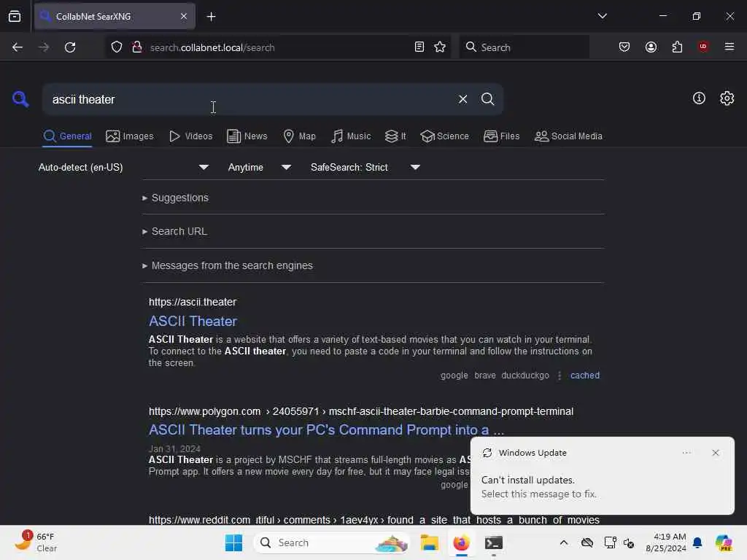List all tabs dropdown arrow
Screen dimensions: 747x560
tap(602, 16)
